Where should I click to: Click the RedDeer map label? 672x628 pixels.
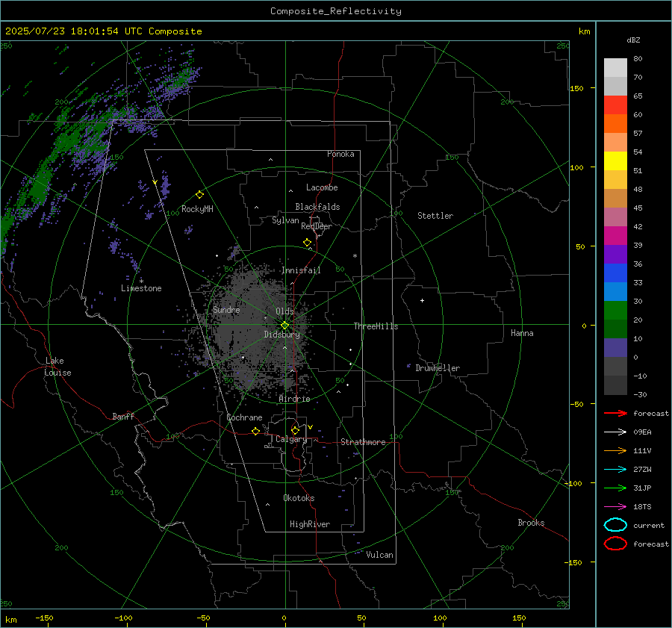317,226
